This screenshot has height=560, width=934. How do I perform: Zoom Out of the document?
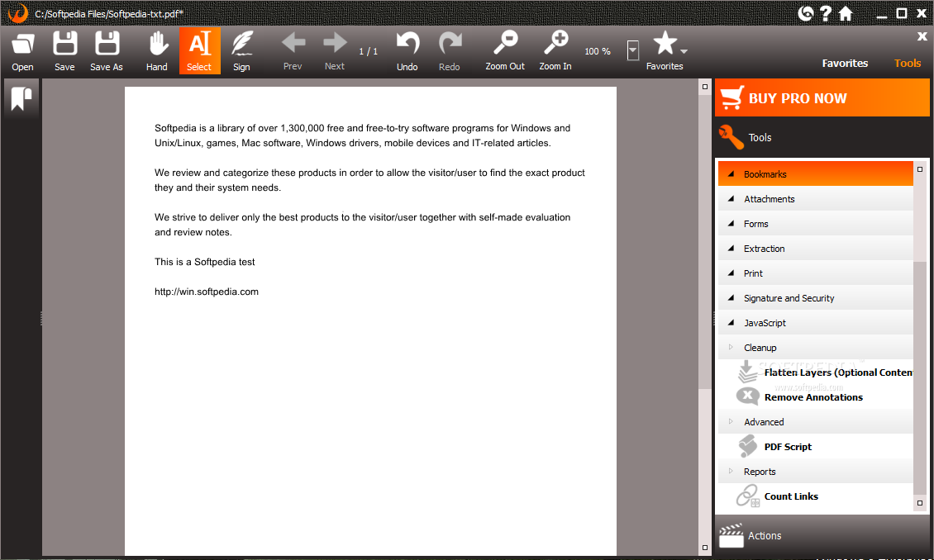coord(505,43)
